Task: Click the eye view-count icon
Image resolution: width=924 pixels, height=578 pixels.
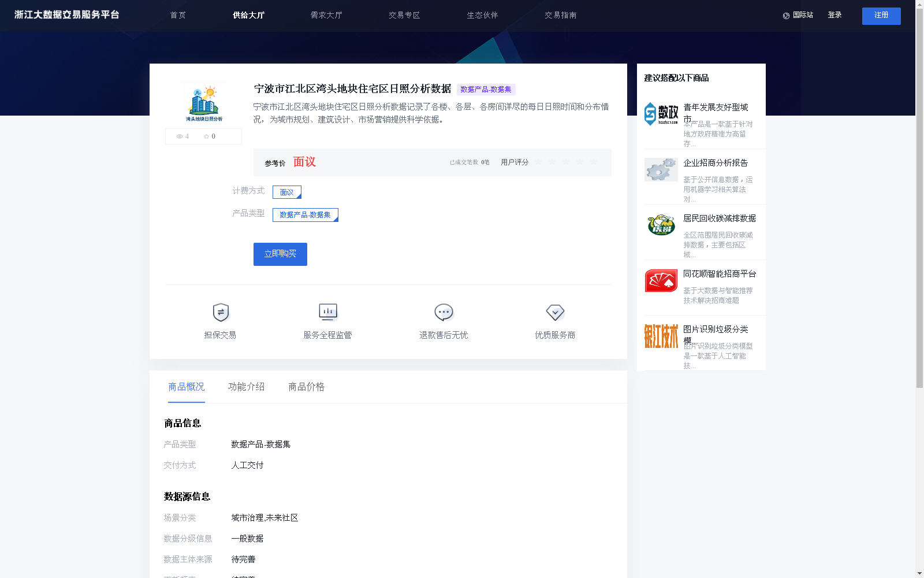Action: [180, 136]
